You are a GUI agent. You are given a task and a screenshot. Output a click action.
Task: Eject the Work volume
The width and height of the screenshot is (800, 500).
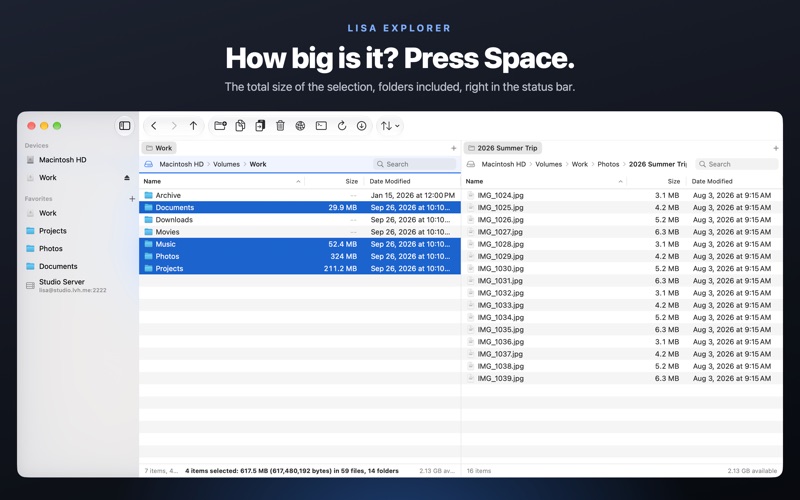point(127,178)
